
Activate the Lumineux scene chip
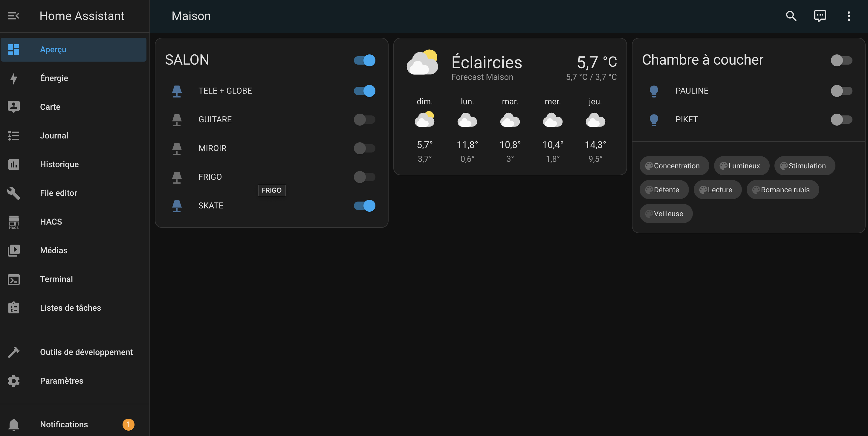coord(741,166)
